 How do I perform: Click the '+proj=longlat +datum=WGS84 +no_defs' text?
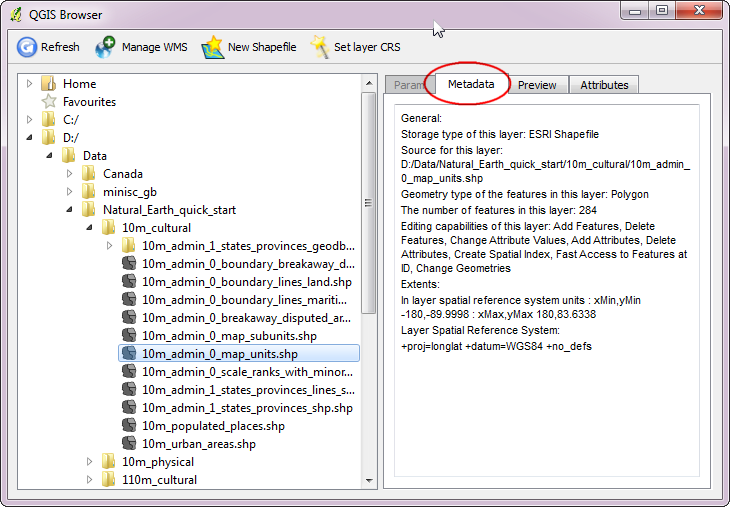pos(496,346)
